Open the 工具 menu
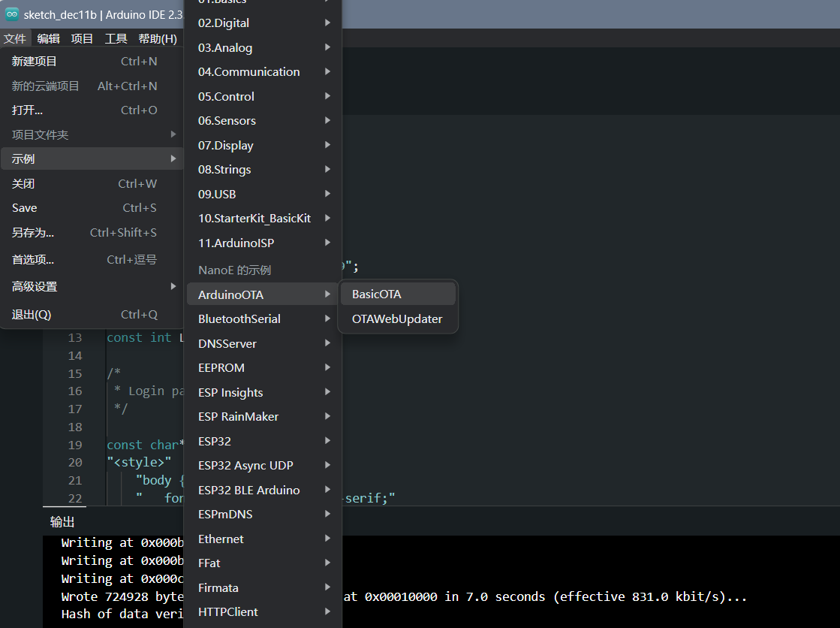The height and width of the screenshot is (628, 840). click(x=116, y=38)
